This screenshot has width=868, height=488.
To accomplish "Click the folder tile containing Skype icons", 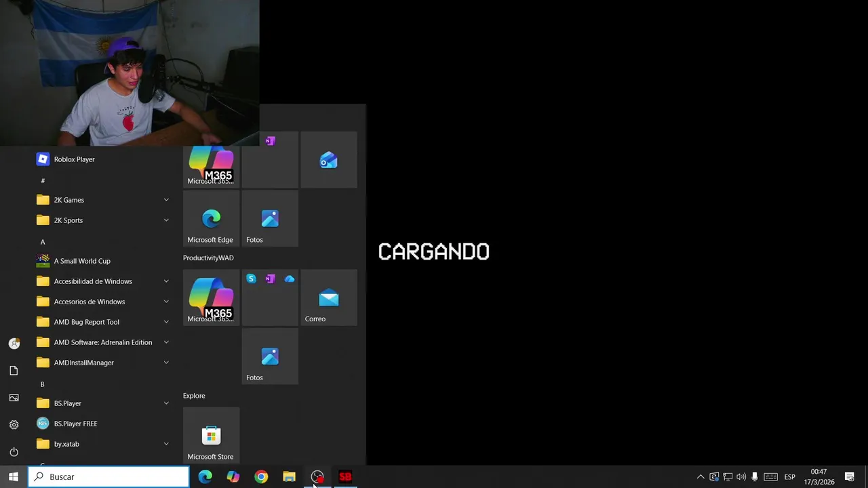I will point(270,298).
